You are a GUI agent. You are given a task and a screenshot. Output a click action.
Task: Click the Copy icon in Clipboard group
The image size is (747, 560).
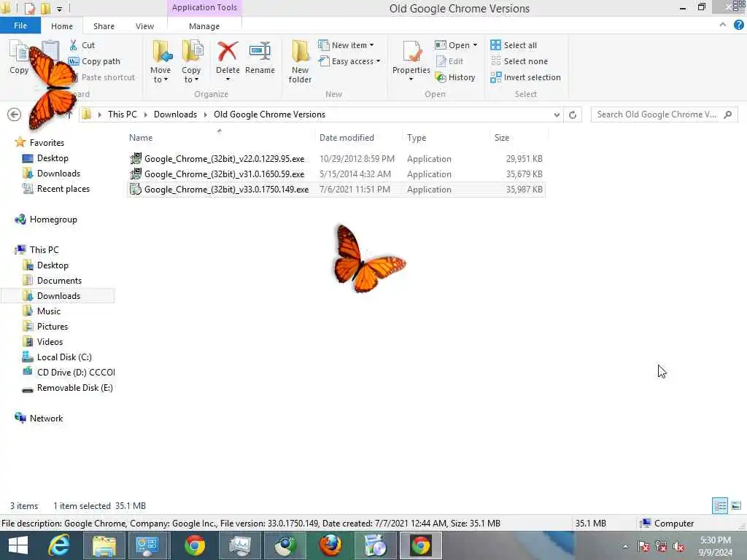coord(19,52)
